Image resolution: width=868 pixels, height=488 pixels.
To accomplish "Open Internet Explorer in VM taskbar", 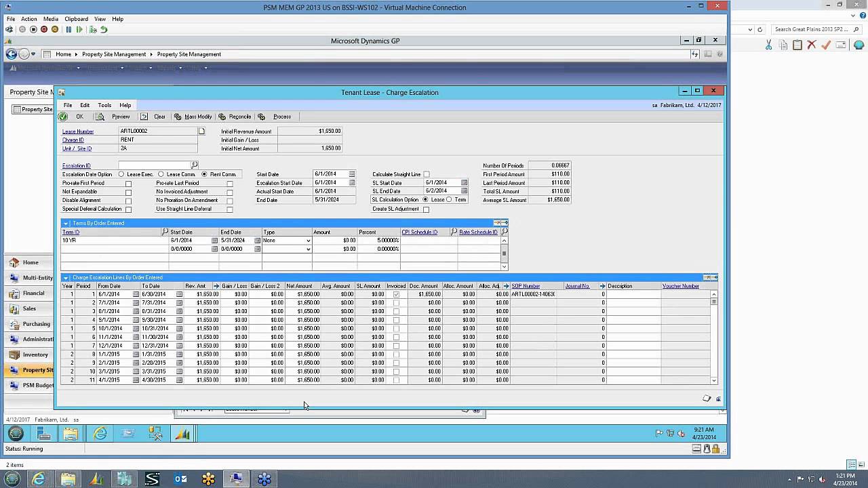I will click(x=100, y=434).
